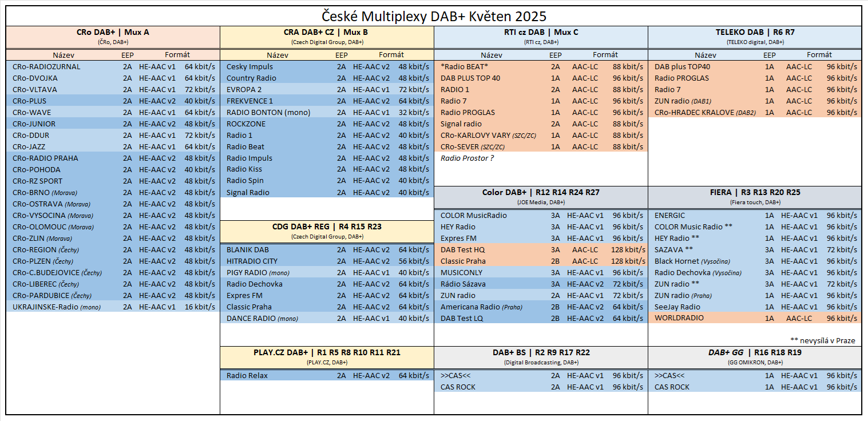
Task: Select the DAB PLUS TOP 40 entry
Action: coord(470,78)
